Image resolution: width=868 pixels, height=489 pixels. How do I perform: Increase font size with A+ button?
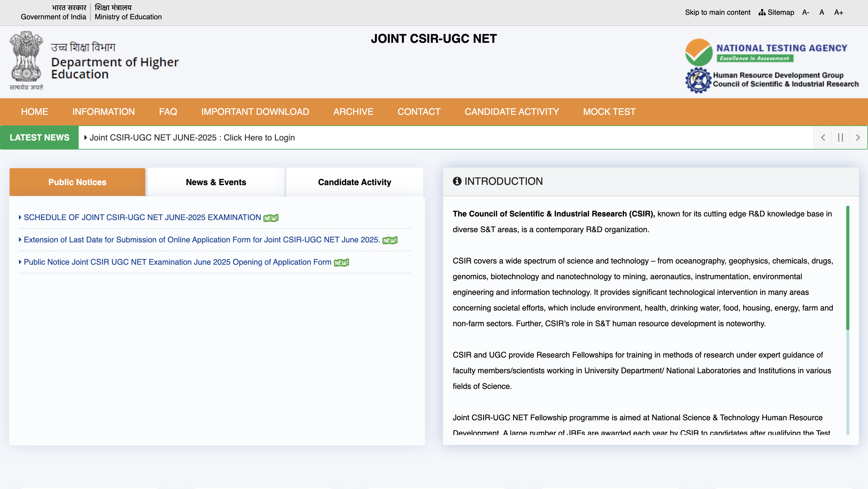coord(839,12)
